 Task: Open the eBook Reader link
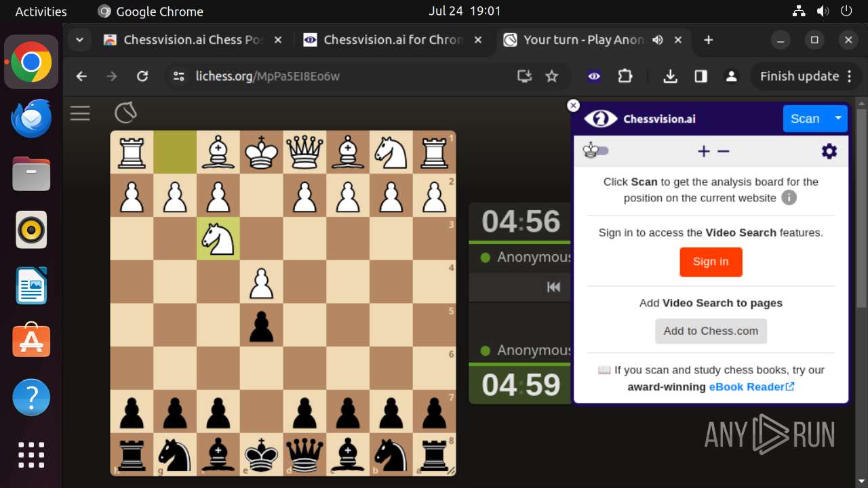point(751,386)
